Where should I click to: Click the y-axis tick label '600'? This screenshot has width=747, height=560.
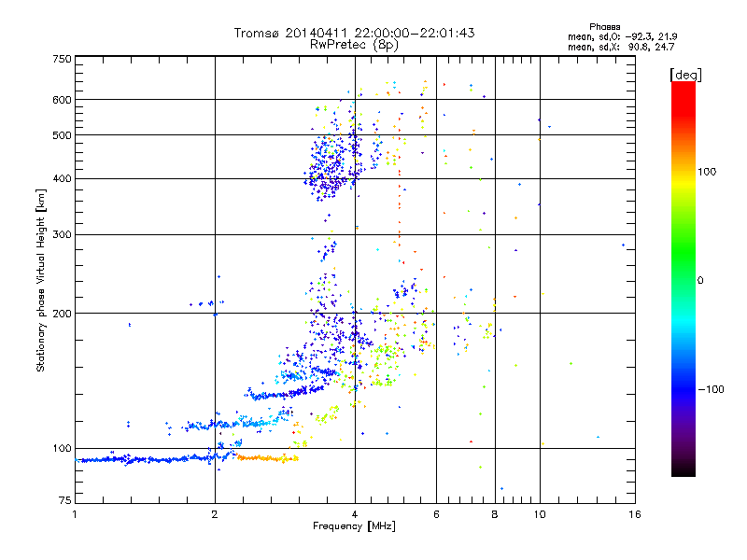62,100
